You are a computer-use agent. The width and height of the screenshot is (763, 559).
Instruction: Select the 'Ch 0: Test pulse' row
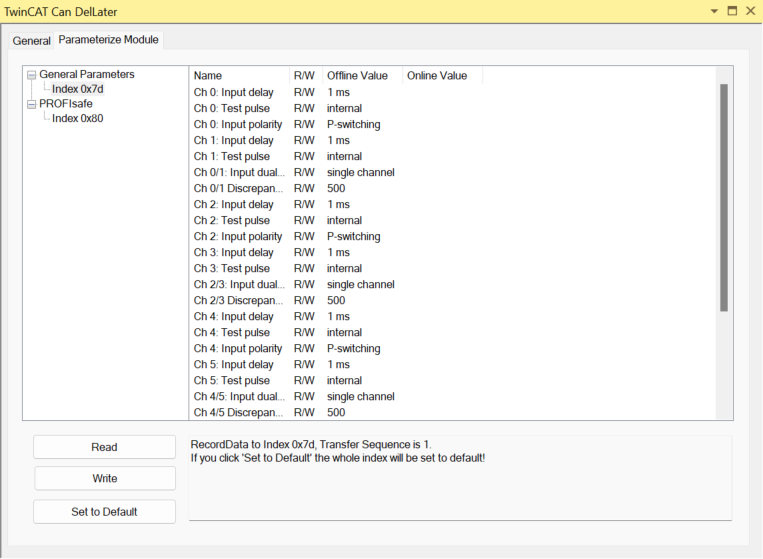[x=336, y=108]
